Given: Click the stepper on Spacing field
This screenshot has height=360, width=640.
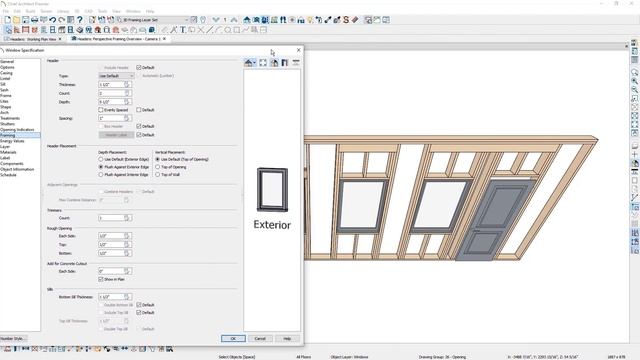Looking at the screenshot, I should click(x=128, y=118).
